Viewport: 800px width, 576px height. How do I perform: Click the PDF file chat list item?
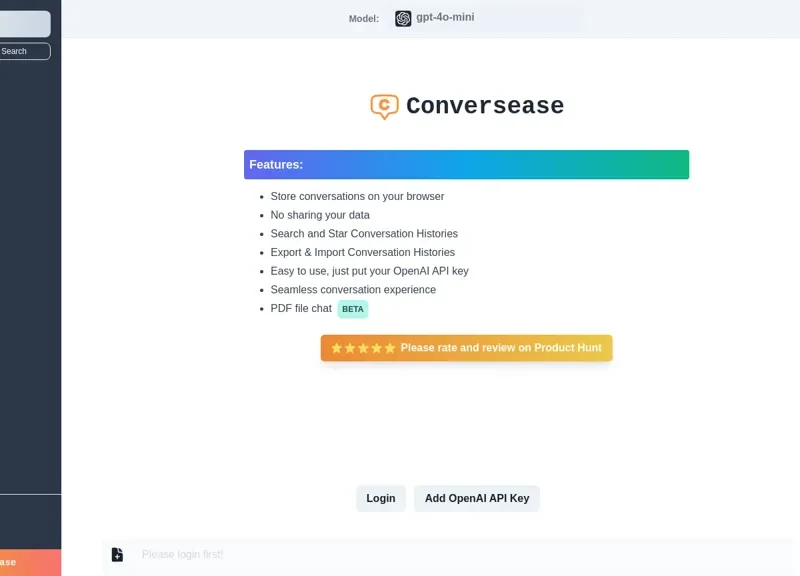tap(301, 309)
